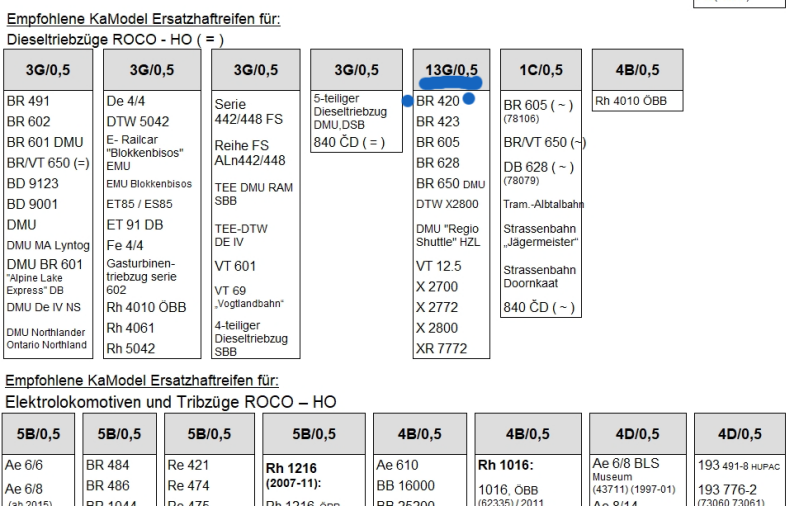This screenshot has height=506, width=799.
Task: Select the Re 421 entry
Action: [188, 465]
